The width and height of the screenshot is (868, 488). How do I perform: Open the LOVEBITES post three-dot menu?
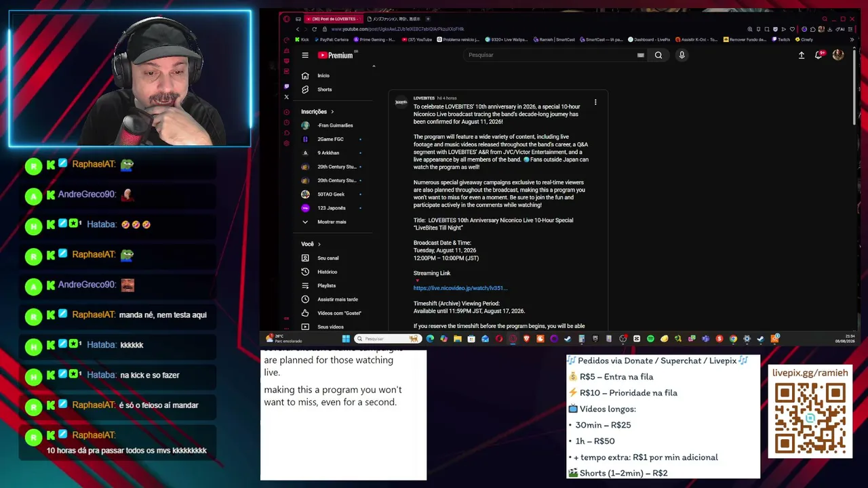pos(595,102)
